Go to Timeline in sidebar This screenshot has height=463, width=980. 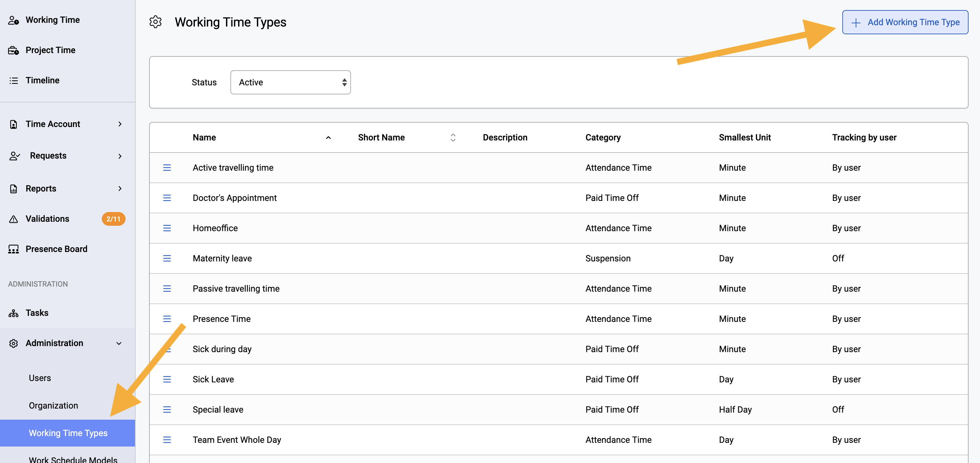42,80
